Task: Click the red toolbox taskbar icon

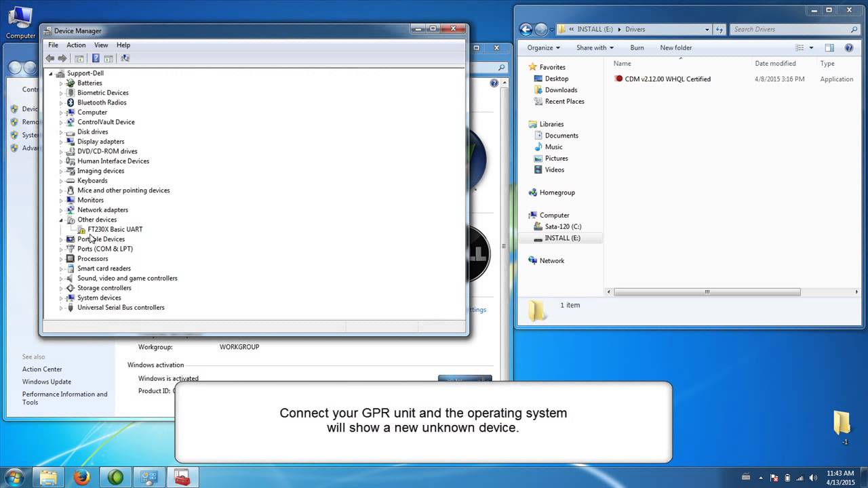Action: pos(182,477)
